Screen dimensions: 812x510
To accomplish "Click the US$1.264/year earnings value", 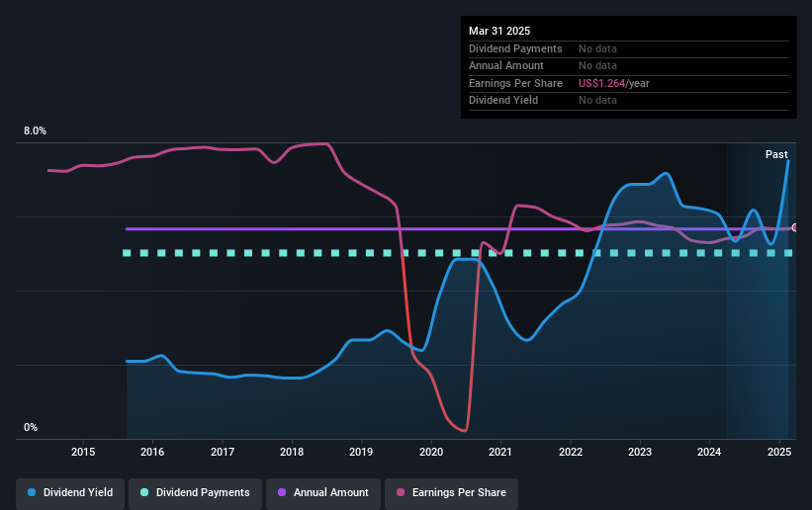I will point(613,83).
